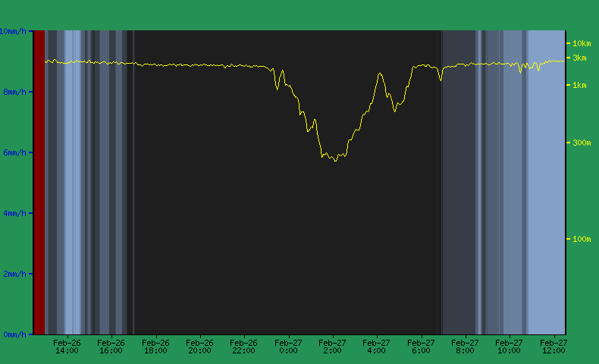This screenshot has width=599, height=364.
Task: Click the 6mm/h axis label
Action: click(15, 152)
